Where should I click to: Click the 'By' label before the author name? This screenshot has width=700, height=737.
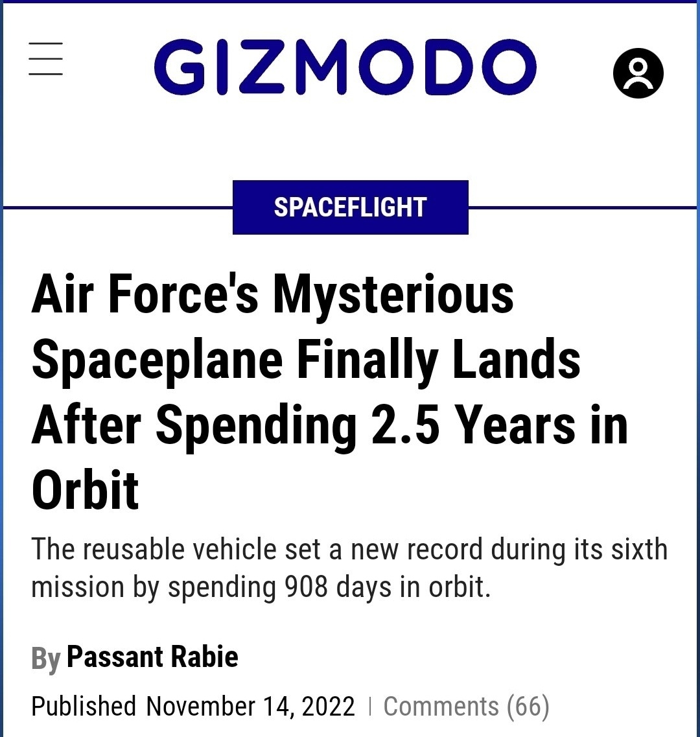coord(45,659)
